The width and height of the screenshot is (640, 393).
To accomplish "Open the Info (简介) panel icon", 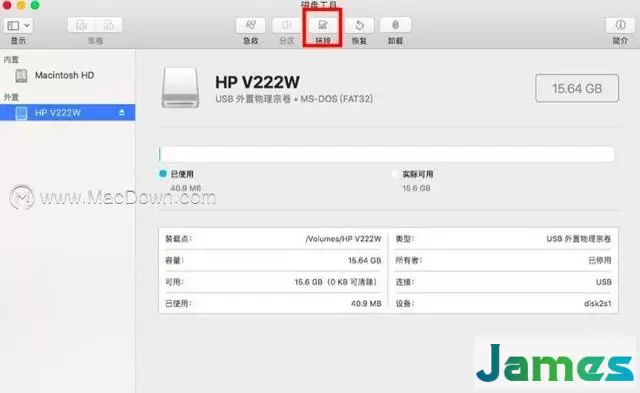I will (x=620, y=25).
